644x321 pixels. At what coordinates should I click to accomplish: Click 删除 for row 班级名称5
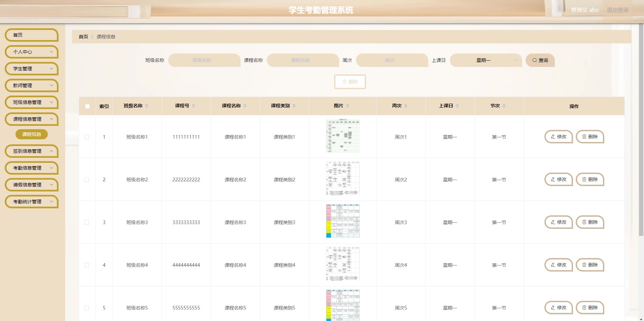click(x=590, y=308)
